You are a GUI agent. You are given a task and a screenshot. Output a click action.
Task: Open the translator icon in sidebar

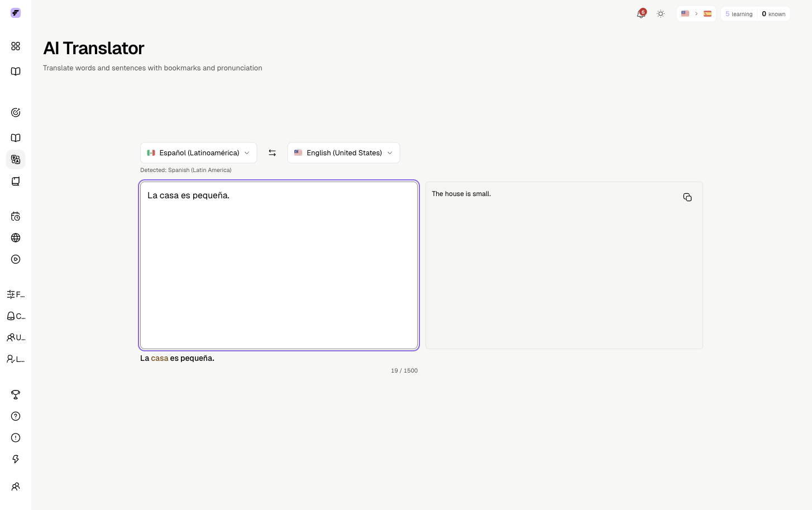tap(16, 160)
